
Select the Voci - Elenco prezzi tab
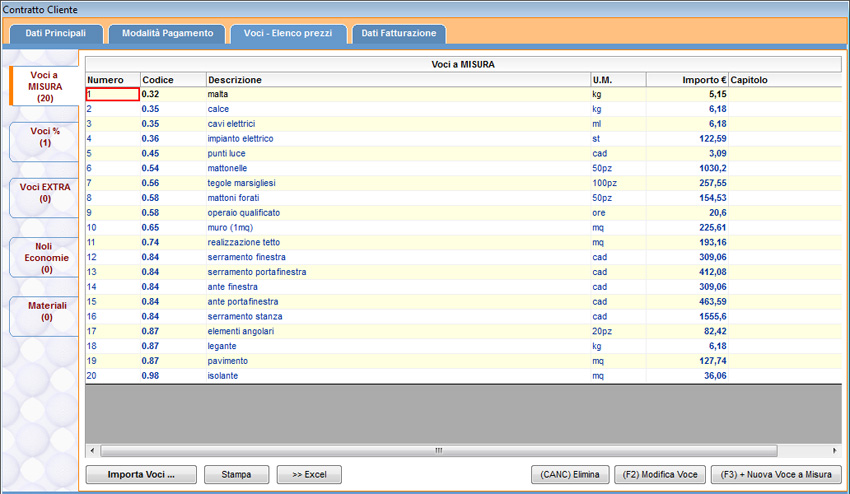click(x=288, y=33)
